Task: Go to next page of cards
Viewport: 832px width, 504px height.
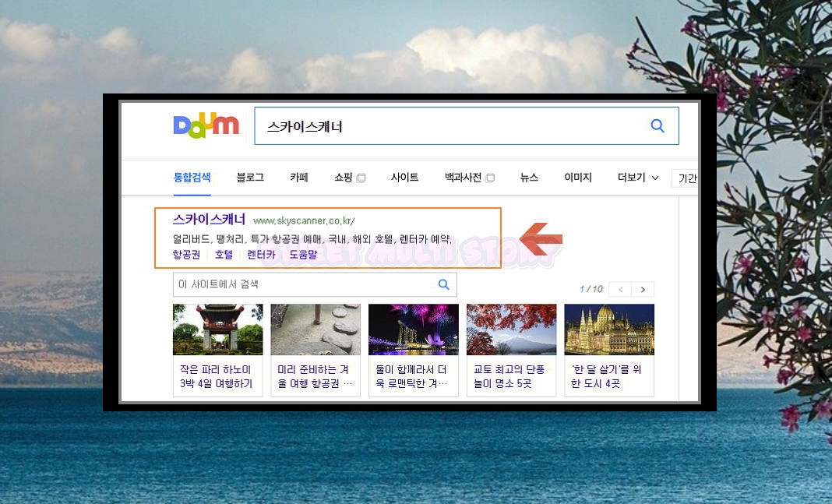Action: (643, 289)
